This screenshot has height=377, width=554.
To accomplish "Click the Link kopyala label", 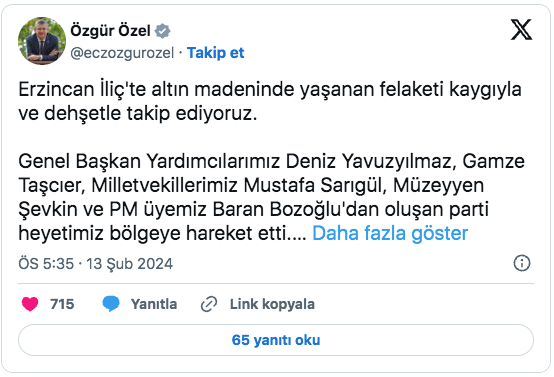I will [272, 304].
